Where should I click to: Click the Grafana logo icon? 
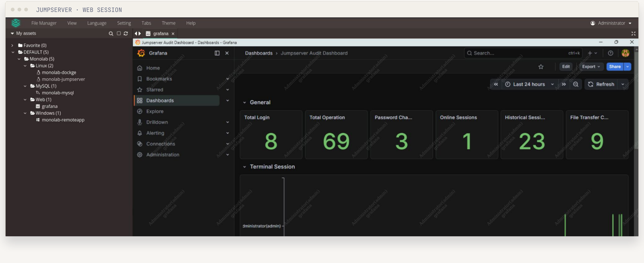141,53
